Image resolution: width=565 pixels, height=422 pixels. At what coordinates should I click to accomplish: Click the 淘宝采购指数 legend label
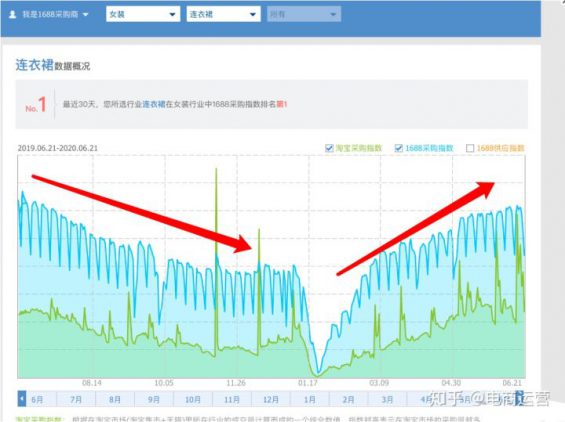click(359, 148)
